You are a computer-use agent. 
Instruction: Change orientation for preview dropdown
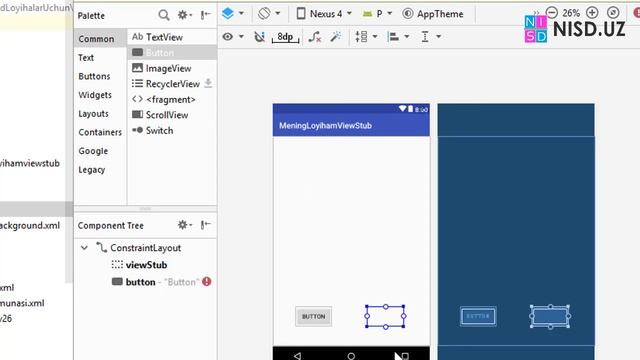tap(269, 13)
